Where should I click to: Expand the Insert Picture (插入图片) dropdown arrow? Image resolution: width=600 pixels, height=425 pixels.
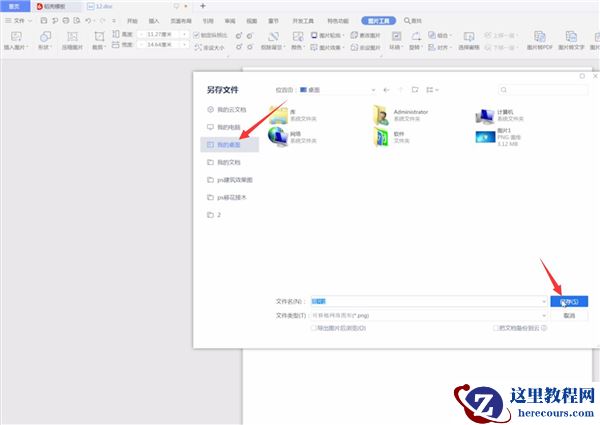pos(27,47)
